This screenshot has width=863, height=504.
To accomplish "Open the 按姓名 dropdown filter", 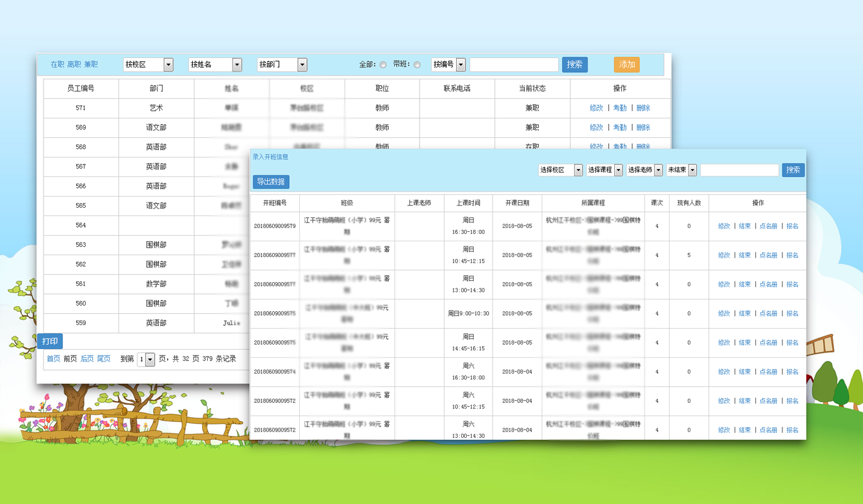I will [x=237, y=64].
